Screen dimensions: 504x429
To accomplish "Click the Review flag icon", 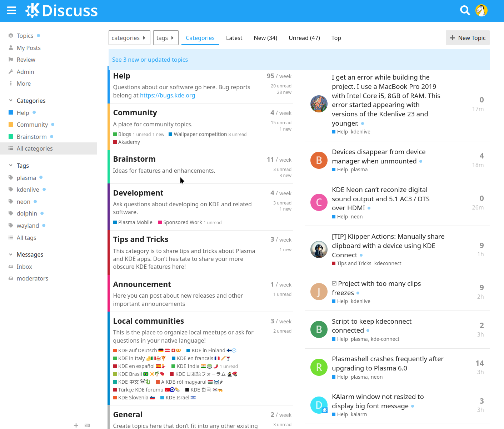I will pyautogui.click(x=11, y=60).
